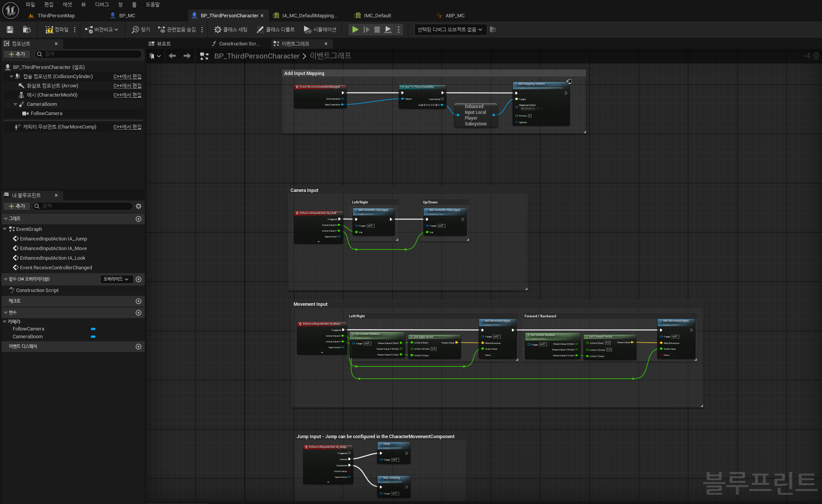The width and height of the screenshot is (822, 504).
Task: Click 추가 button in components panel
Action: (17, 54)
